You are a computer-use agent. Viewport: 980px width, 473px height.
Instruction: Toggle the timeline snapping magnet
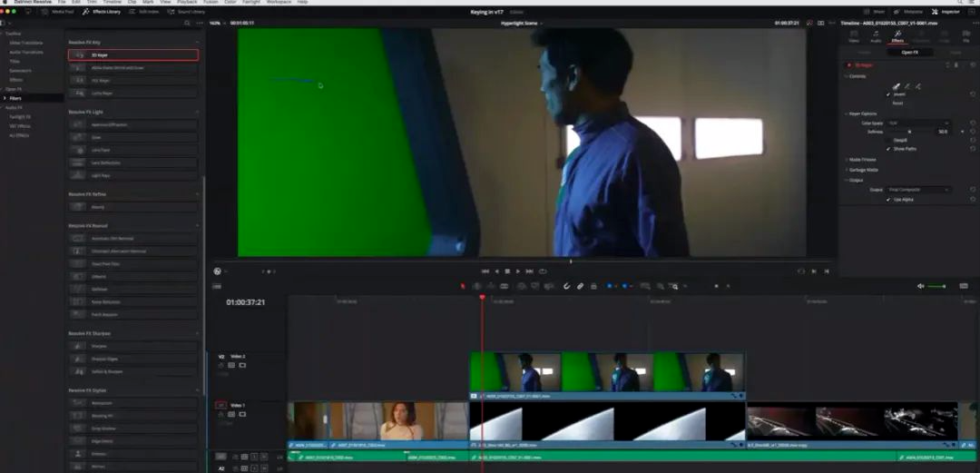[x=566, y=286]
